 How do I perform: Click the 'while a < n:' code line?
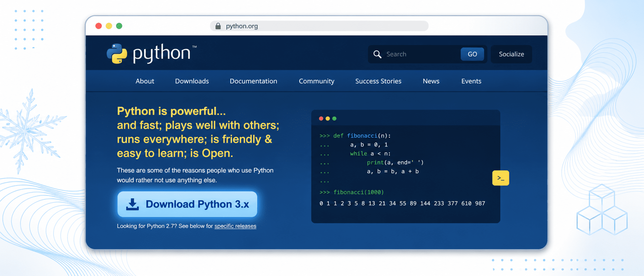tap(370, 154)
